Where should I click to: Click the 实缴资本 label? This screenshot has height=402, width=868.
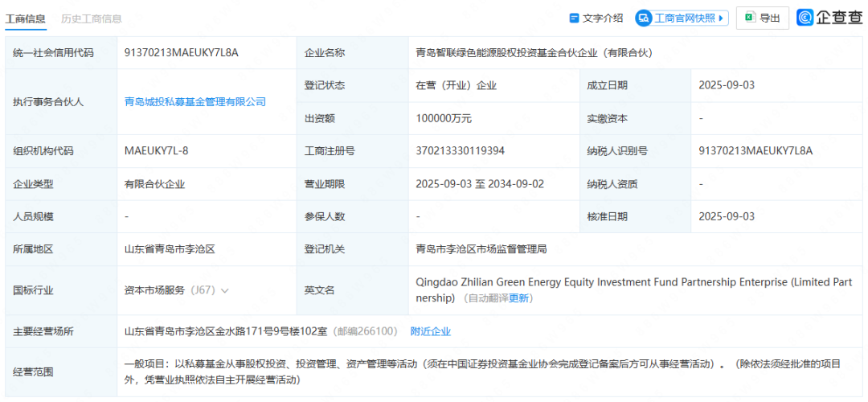click(x=608, y=118)
